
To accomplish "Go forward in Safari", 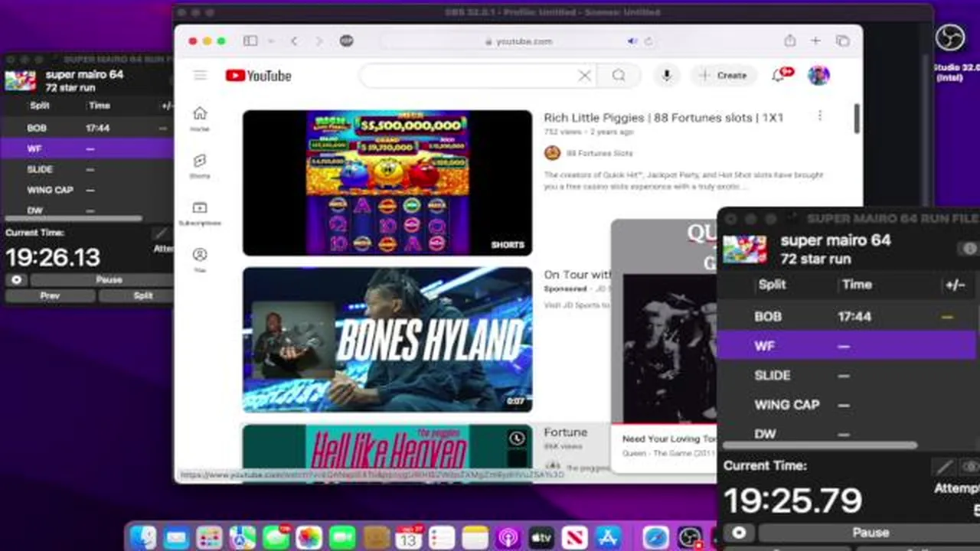I will click(x=319, y=41).
